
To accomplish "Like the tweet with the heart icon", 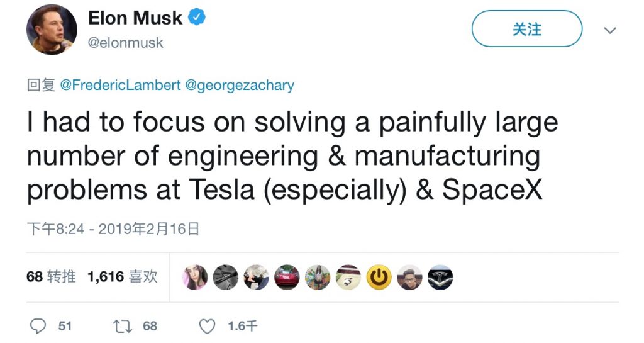I will 207,326.
